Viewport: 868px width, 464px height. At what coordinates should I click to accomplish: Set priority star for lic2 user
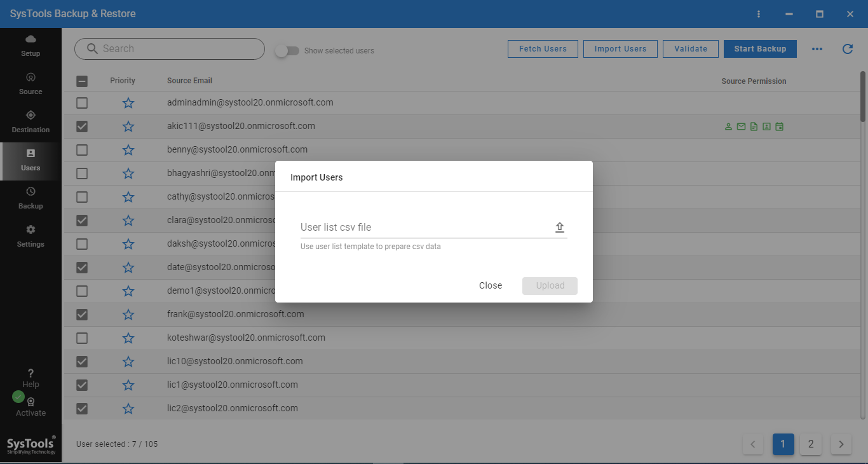[x=128, y=409]
